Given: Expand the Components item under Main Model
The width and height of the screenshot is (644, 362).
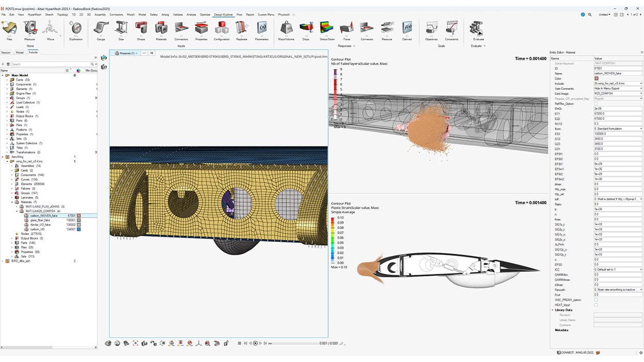Looking at the screenshot, I should tap(7, 85).
